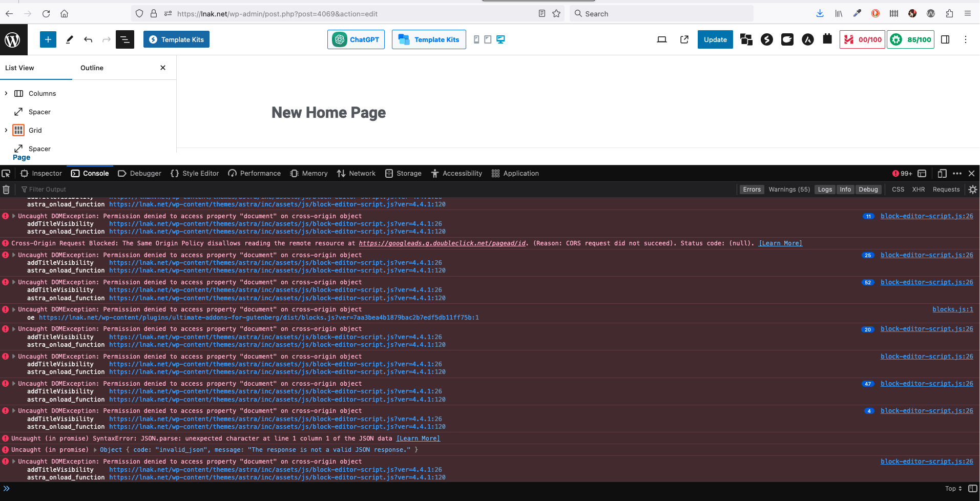The image size is (980, 501).
Task: Toggle the XHR console filter
Action: pyautogui.click(x=919, y=190)
